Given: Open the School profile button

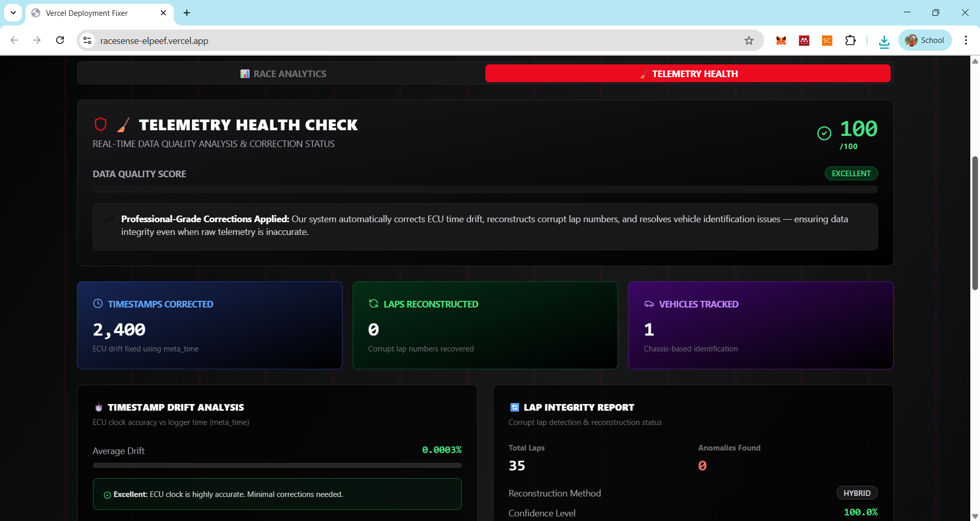Looking at the screenshot, I should pyautogui.click(x=925, y=40).
